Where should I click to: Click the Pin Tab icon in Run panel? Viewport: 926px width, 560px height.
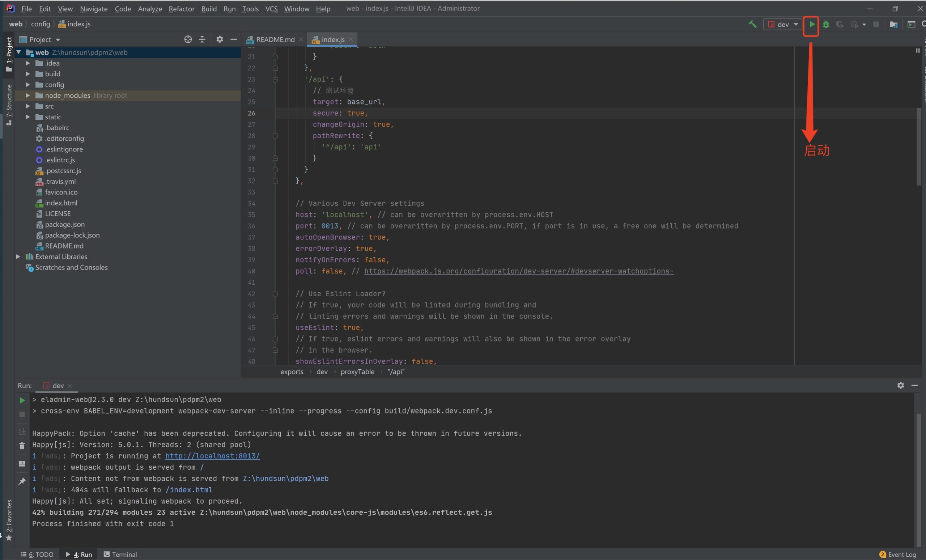[22, 481]
